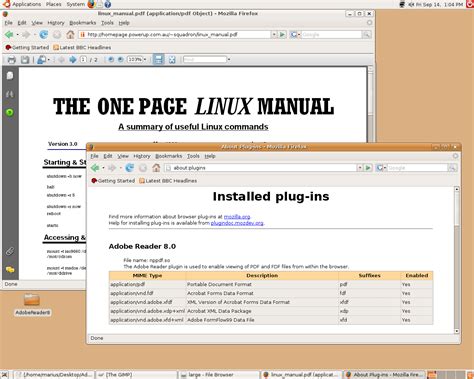Open the Comments panel in the Adobe Reader sidebar

[x=10, y=269]
